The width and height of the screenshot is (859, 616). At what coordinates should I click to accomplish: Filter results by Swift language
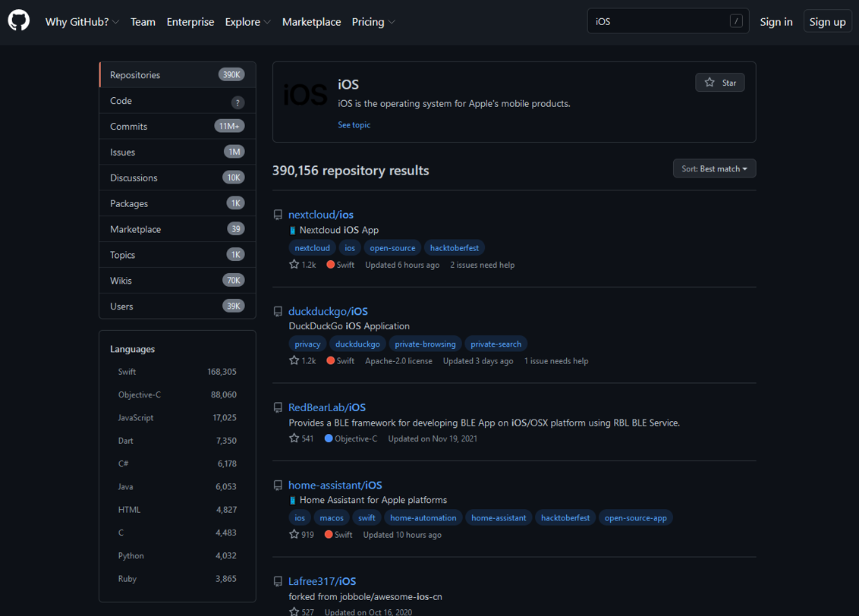coord(178,372)
